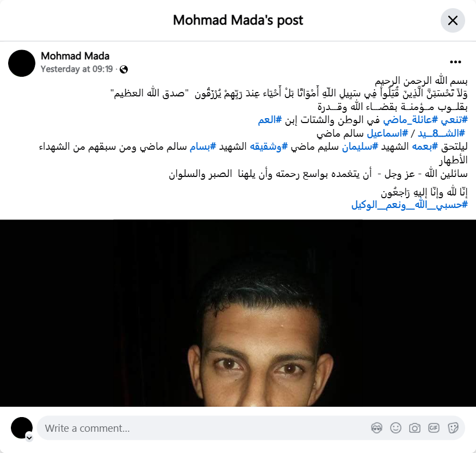Open the GIF picker in comment box
Image resolution: width=476 pixels, height=453 pixels.
pos(434,428)
